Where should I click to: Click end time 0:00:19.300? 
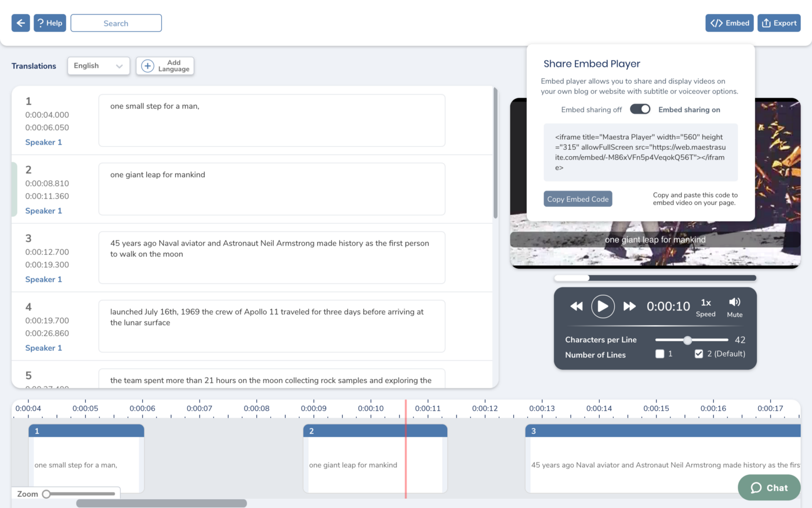[x=47, y=265]
